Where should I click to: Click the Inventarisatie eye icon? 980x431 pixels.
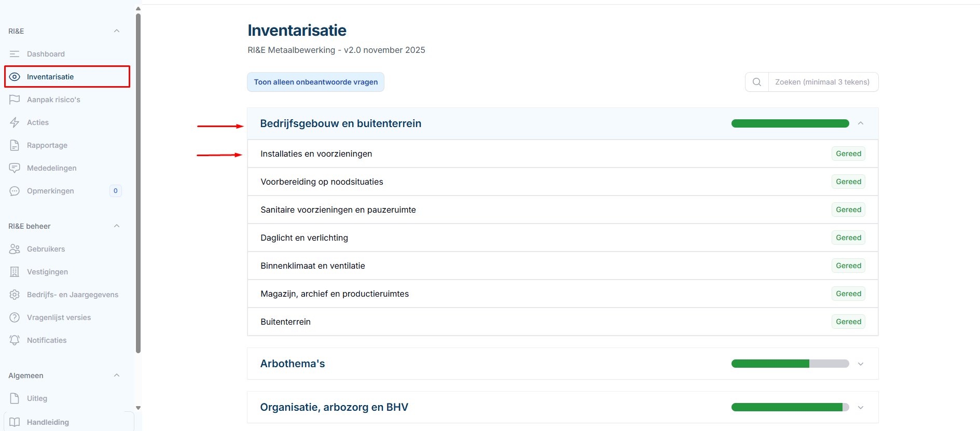(x=15, y=77)
